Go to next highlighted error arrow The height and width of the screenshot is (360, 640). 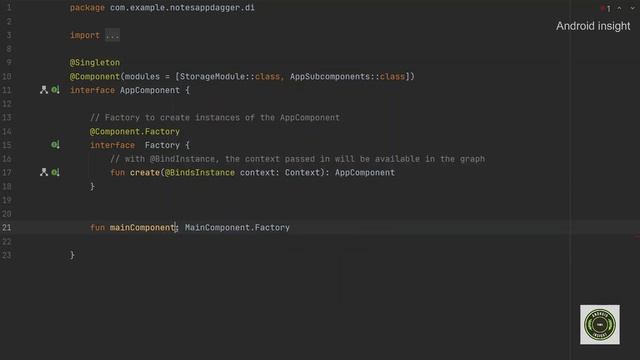[x=632, y=8]
